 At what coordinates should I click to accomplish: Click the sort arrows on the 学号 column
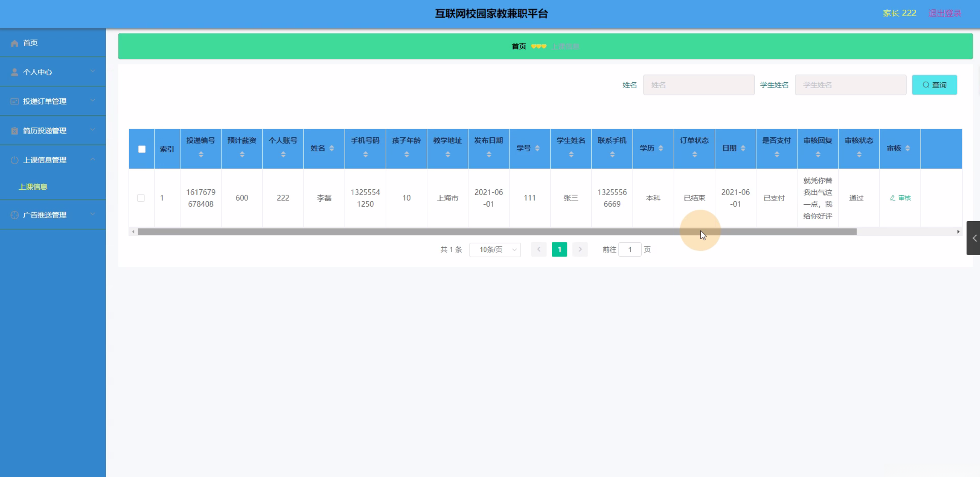pos(537,148)
